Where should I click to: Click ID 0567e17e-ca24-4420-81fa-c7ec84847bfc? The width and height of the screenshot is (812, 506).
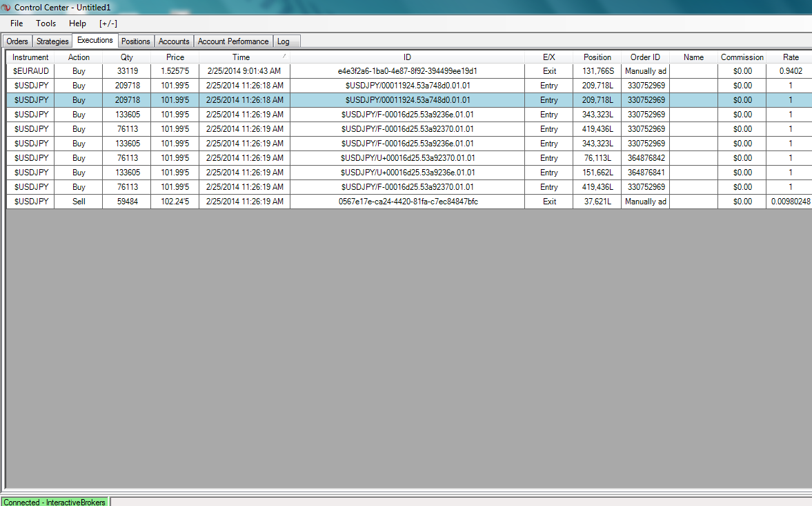(408, 202)
